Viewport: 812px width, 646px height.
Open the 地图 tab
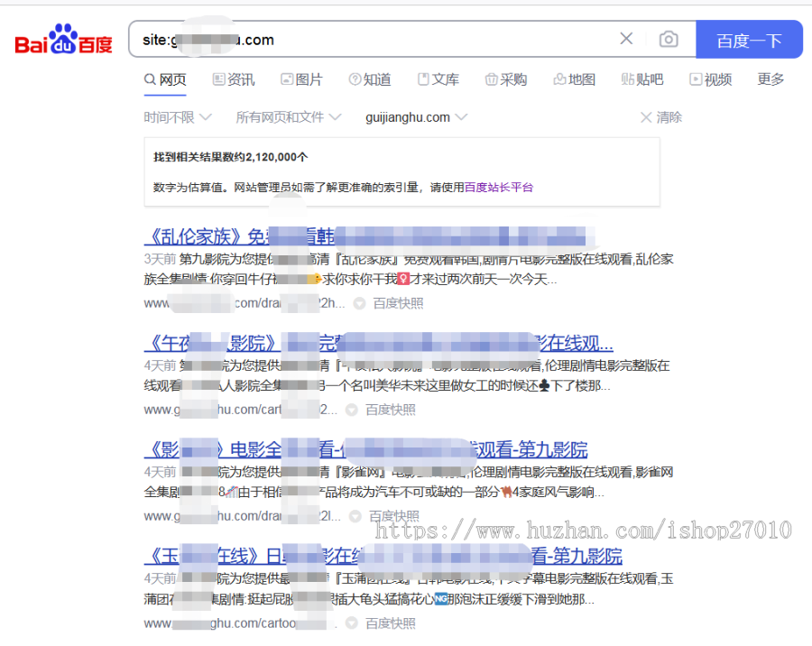point(575,79)
